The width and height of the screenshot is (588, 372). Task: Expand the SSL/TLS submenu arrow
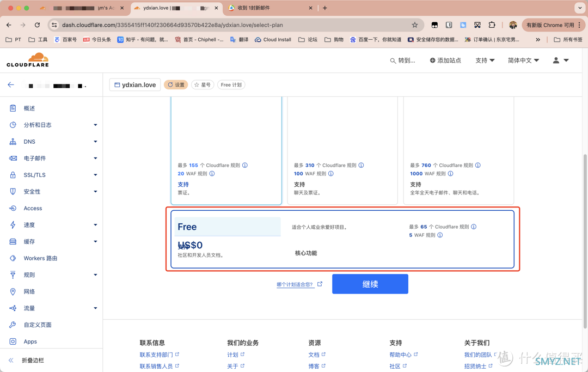pyautogui.click(x=95, y=175)
